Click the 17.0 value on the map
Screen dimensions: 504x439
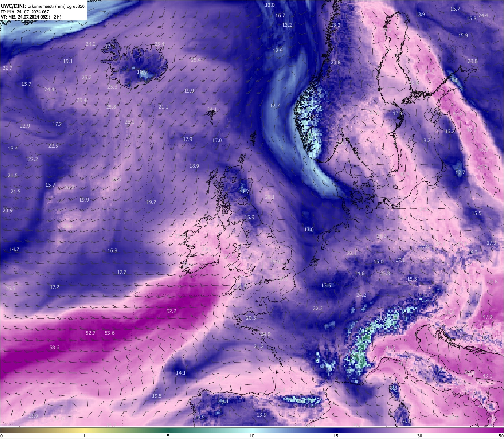coord(217,140)
